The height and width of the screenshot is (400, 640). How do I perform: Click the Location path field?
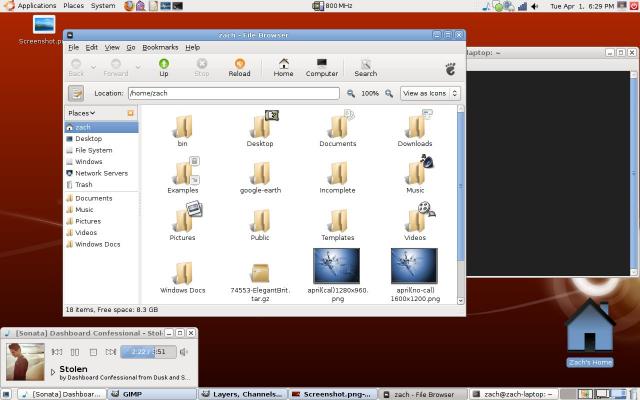click(233, 93)
